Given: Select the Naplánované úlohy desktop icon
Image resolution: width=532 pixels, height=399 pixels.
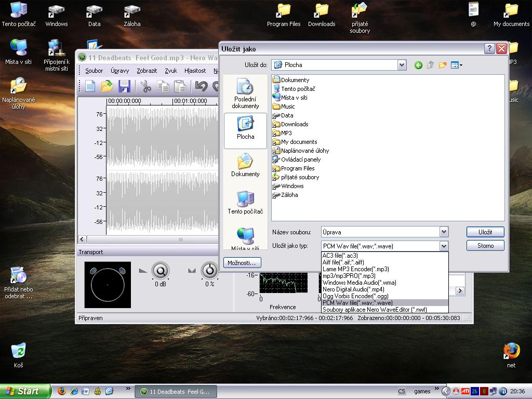Looking at the screenshot, I should click(19, 94).
